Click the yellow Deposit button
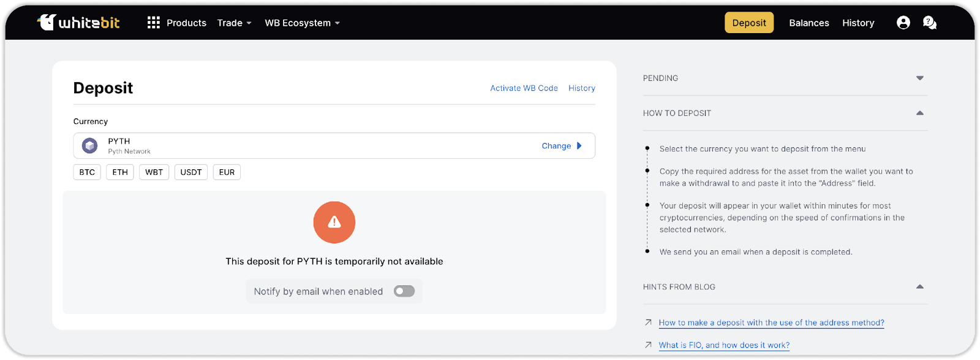 [749, 23]
